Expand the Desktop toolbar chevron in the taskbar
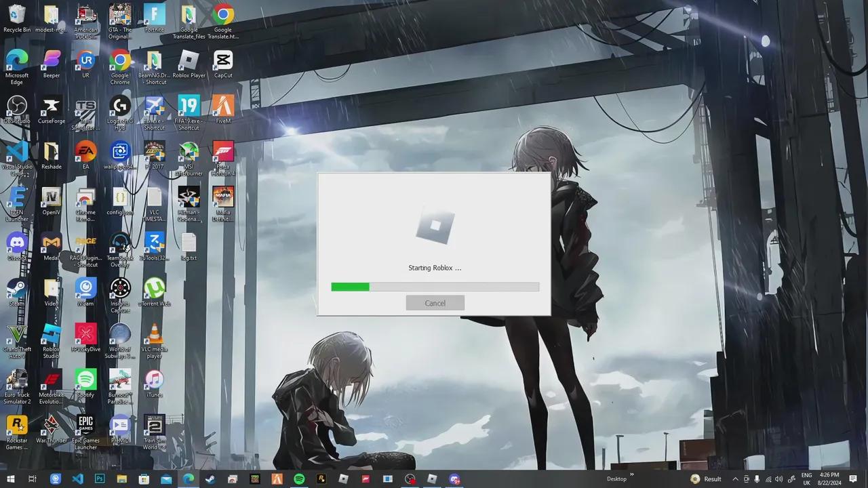The image size is (868, 488). coord(632,474)
